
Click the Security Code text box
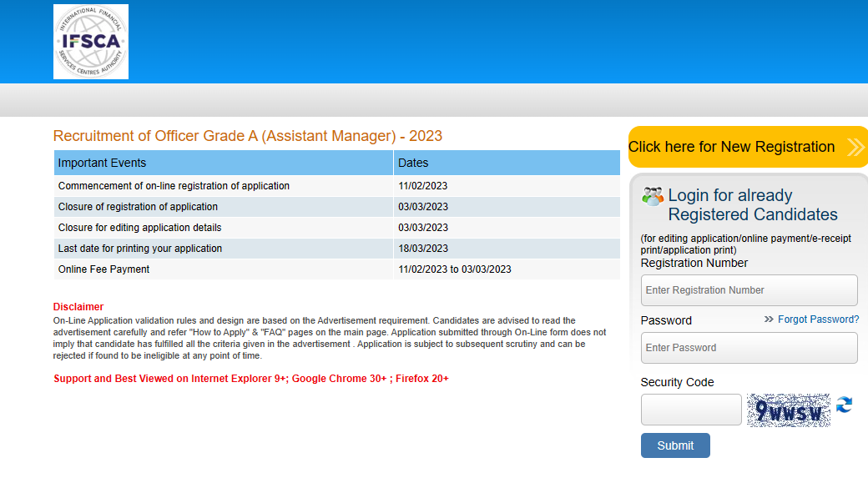(691, 410)
